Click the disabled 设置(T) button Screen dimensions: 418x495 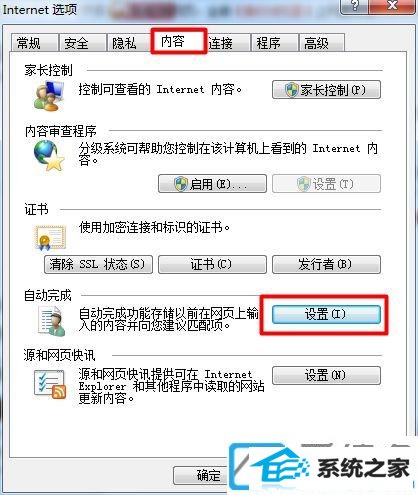pos(326,184)
